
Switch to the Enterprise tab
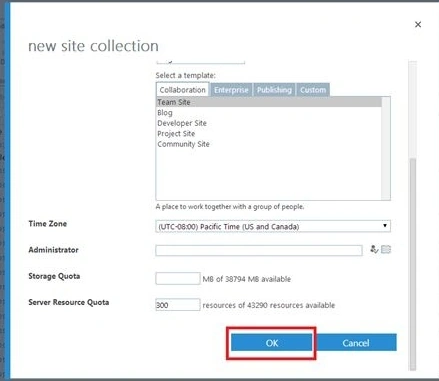coord(231,90)
